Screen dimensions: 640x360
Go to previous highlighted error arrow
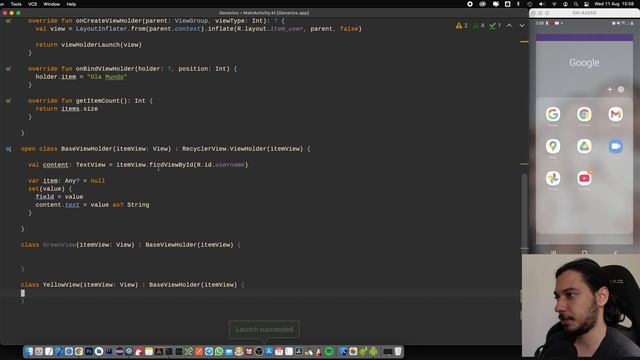[509, 25]
